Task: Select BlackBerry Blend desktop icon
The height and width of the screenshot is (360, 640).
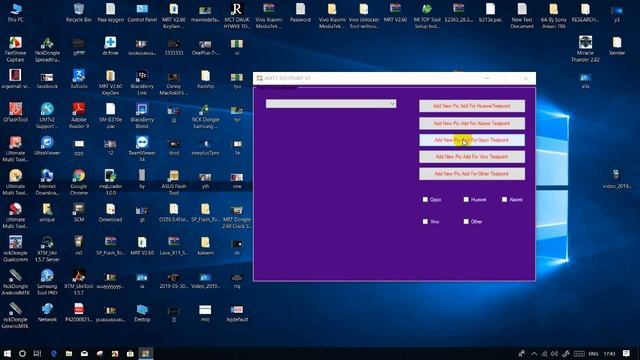Action: (x=142, y=116)
